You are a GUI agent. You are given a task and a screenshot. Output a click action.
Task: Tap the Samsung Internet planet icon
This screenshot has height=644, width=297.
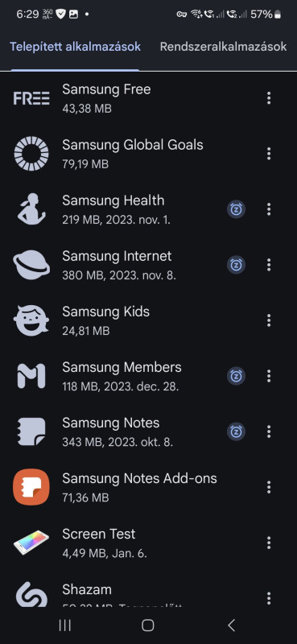[31, 265]
